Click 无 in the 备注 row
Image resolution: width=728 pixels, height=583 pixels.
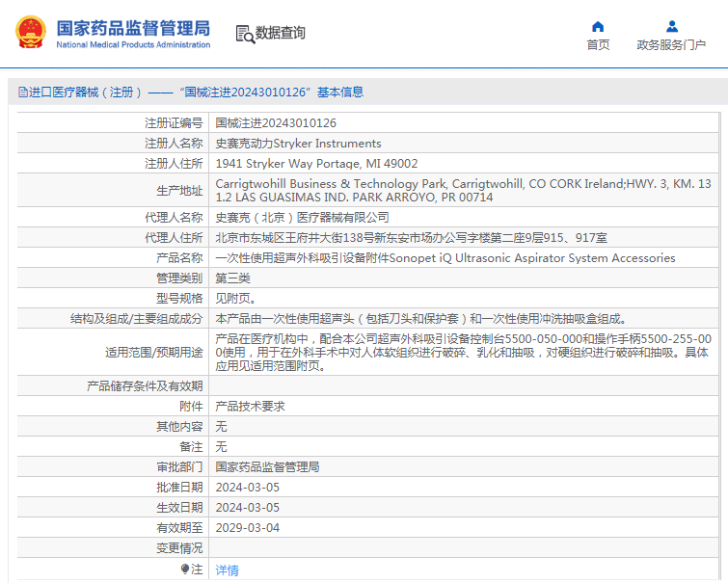coord(221,446)
